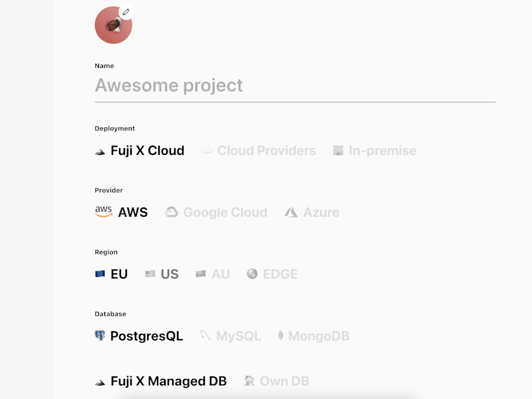Click the globe icon beside EDGE
Screen dimensions: 532x399
tap(252, 274)
